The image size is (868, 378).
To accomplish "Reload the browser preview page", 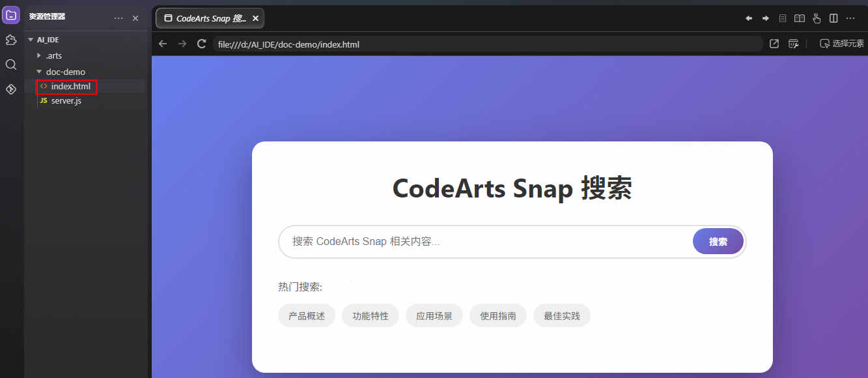I will 202,44.
